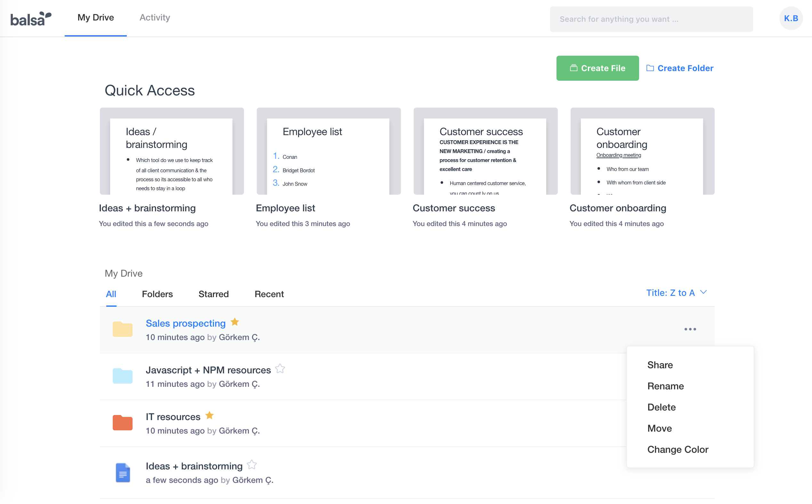The image size is (812, 504).
Task: Choose Share from the context menu
Action: click(660, 365)
